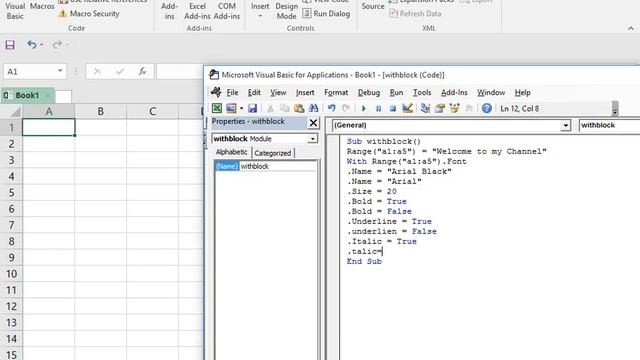Screen dimensions: 640x360
Task: Click Run Dialog in Controls group
Action: pos(326,13)
